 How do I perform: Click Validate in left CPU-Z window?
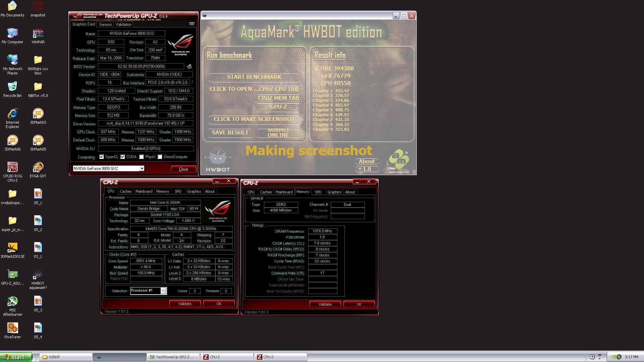pyautogui.click(x=185, y=304)
